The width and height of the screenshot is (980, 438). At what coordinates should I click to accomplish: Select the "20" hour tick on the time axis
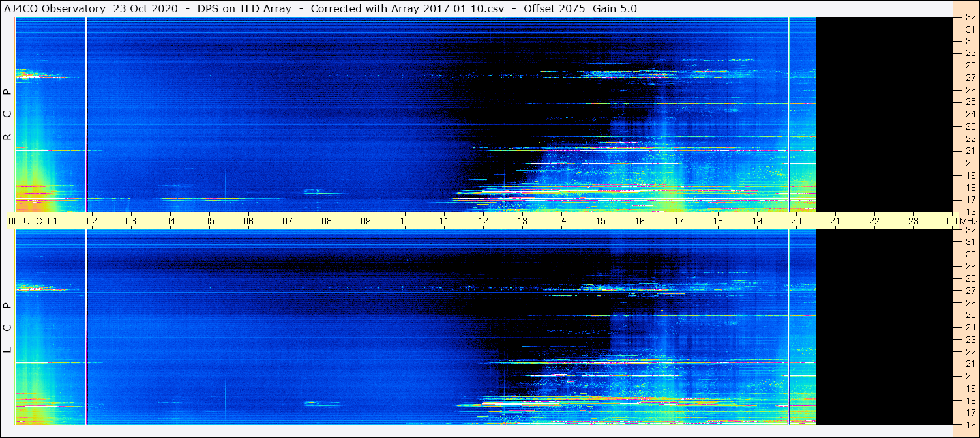[x=796, y=221]
